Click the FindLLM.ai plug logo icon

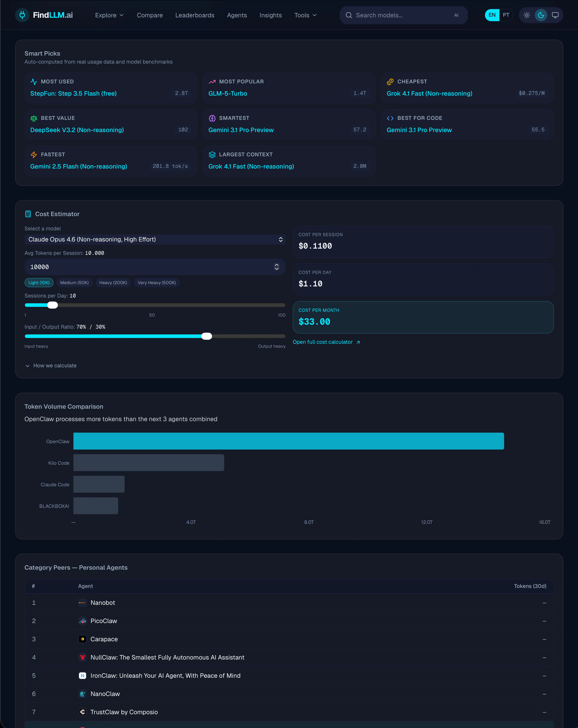tap(22, 15)
